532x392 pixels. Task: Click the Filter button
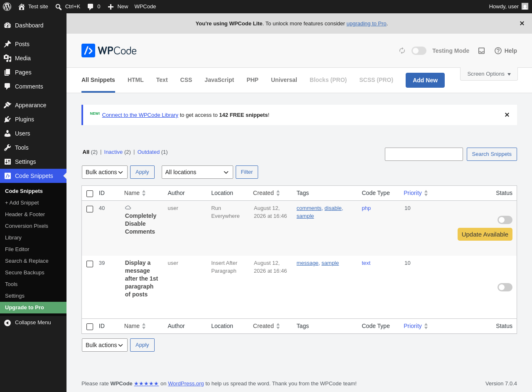(247, 172)
